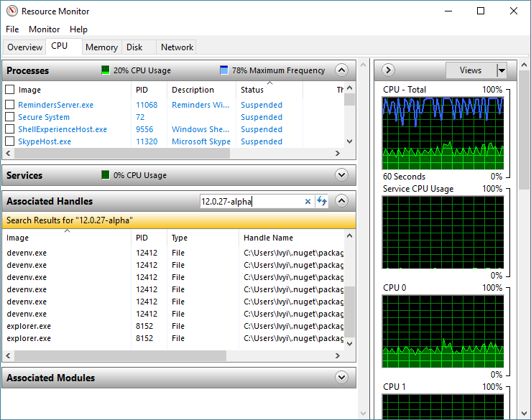Click the refresh search results icon
The height and width of the screenshot is (420, 531).
coord(322,202)
